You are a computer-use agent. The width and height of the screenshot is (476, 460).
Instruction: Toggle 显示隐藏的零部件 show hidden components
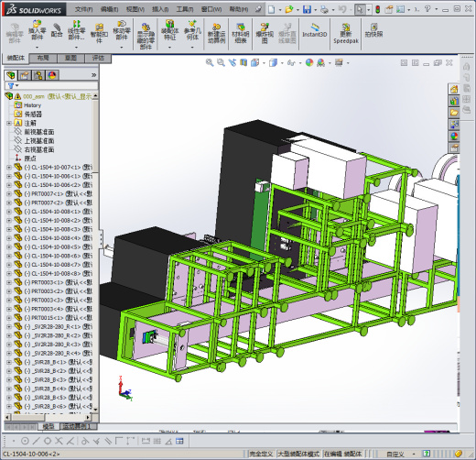(x=146, y=36)
